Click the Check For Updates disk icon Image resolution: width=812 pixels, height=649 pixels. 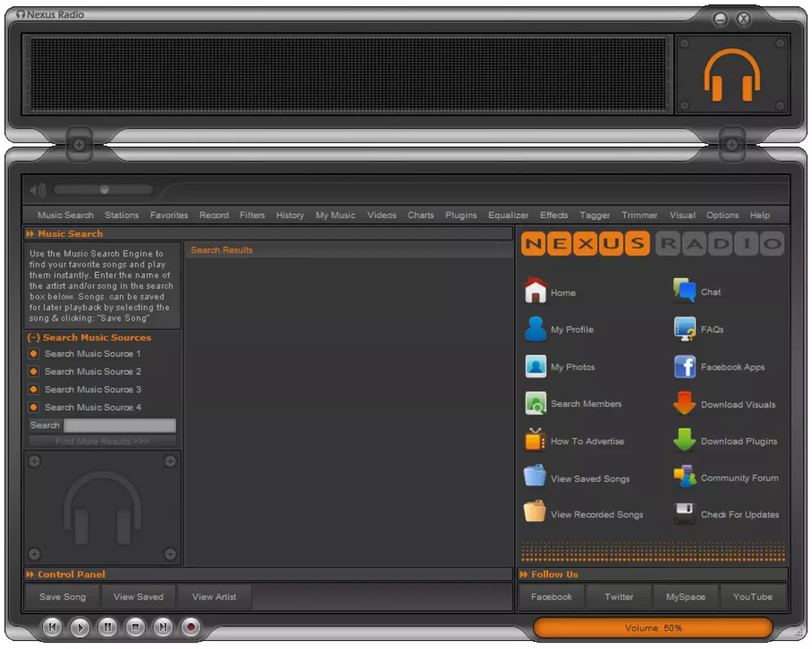(x=685, y=514)
